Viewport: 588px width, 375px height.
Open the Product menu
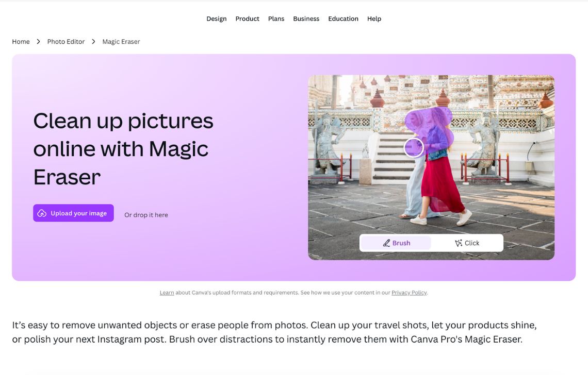(247, 19)
